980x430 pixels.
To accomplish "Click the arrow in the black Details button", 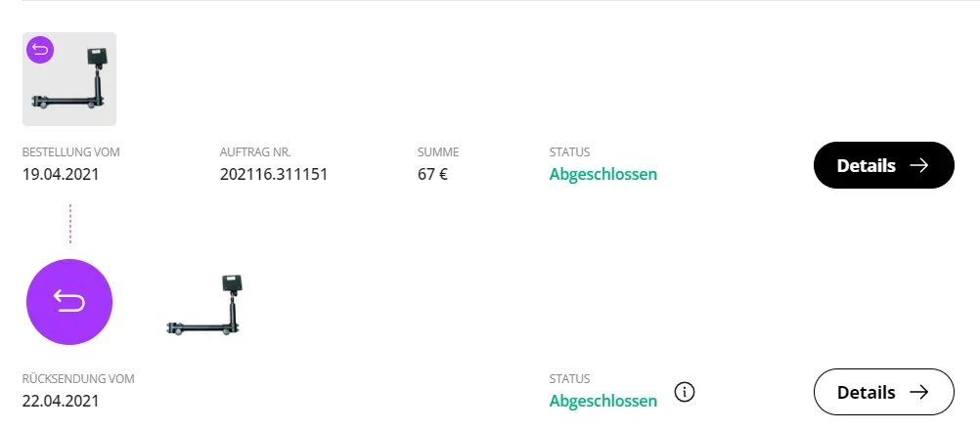I will click(918, 165).
